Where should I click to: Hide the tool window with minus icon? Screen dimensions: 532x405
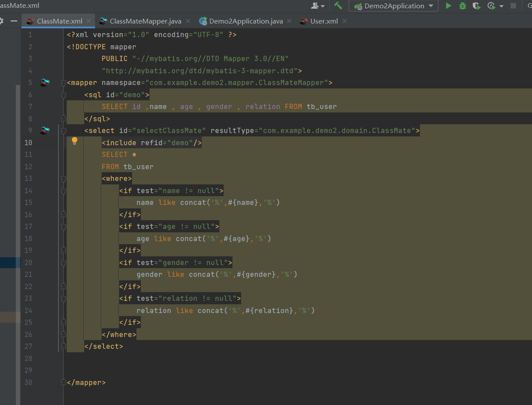(14, 21)
